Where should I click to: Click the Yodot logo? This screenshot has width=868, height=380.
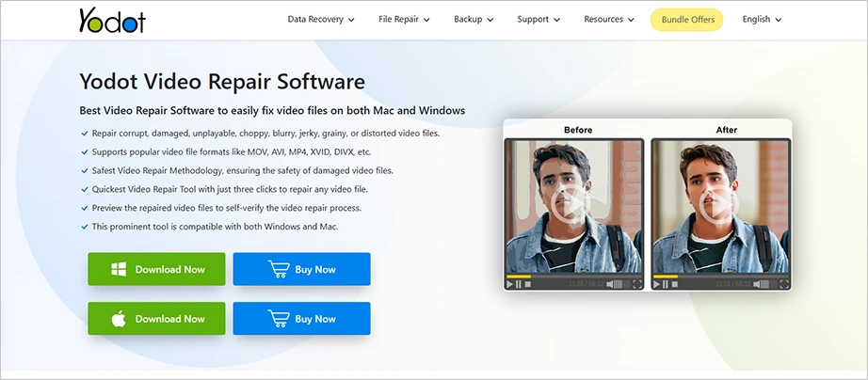pos(112,21)
